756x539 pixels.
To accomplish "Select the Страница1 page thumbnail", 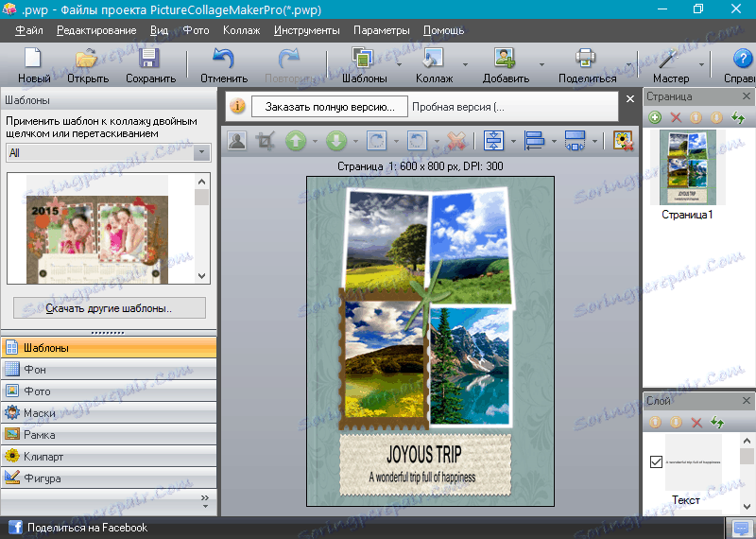I will (687, 167).
